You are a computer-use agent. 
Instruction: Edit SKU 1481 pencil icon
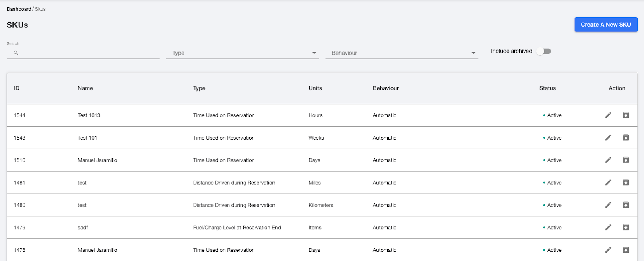click(608, 183)
